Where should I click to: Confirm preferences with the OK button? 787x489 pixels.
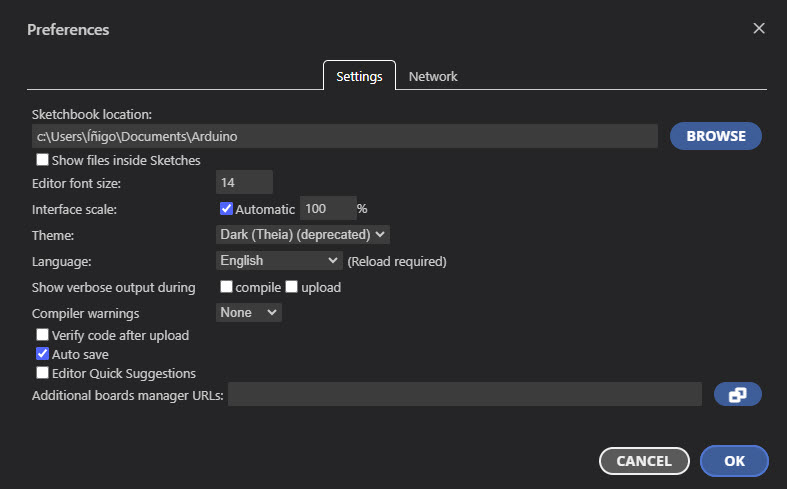tap(734, 461)
